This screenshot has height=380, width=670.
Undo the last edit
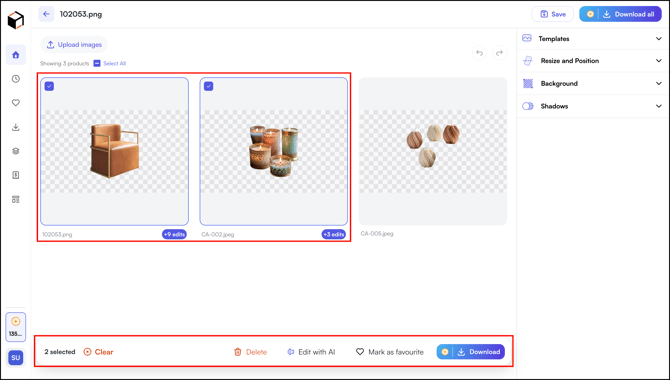[x=479, y=53]
